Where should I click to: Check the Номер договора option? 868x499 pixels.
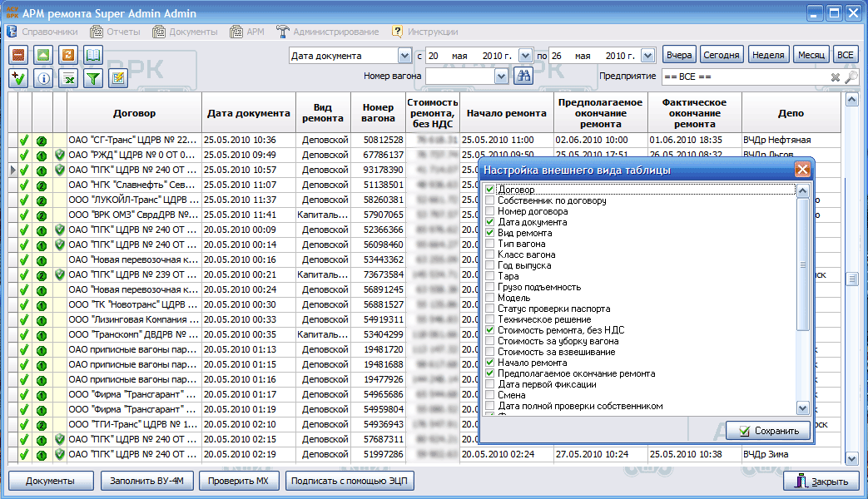click(489, 210)
